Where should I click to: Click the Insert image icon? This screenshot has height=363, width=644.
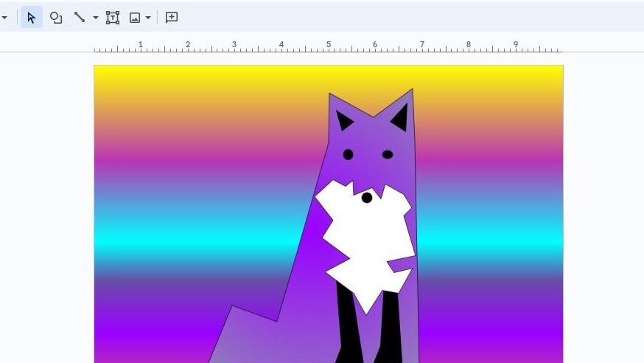click(x=135, y=17)
